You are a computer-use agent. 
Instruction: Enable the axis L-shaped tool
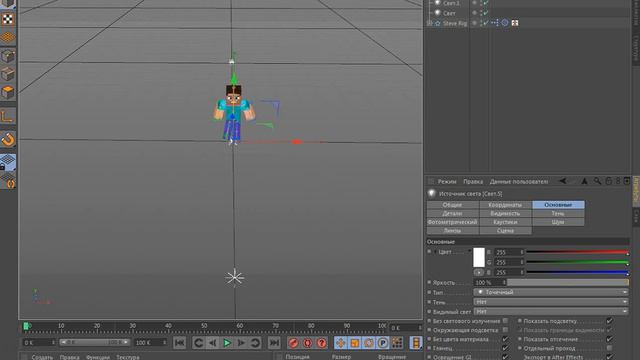(x=8, y=117)
